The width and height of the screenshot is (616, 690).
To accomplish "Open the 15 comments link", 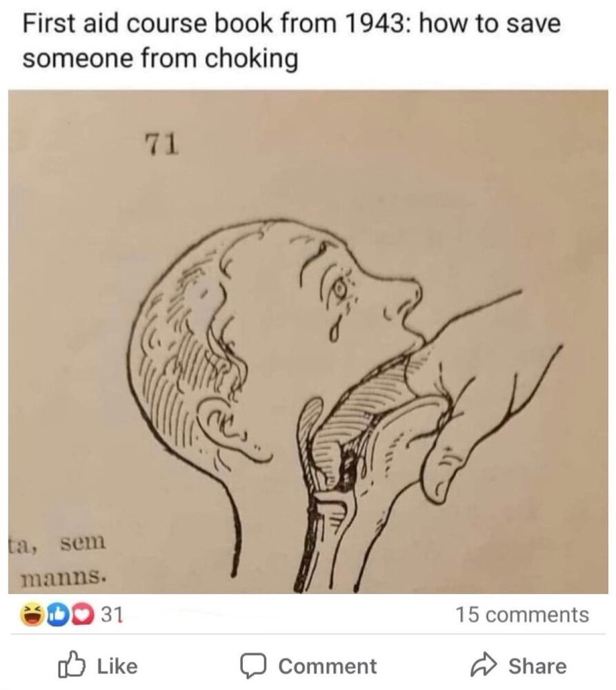I will (521, 615).
